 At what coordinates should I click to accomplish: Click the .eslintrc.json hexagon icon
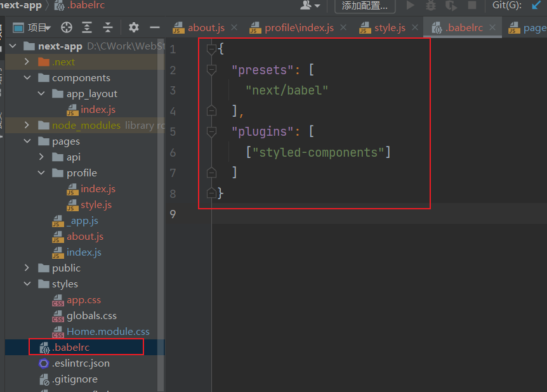pyautogui.click(x=44, y=363)
